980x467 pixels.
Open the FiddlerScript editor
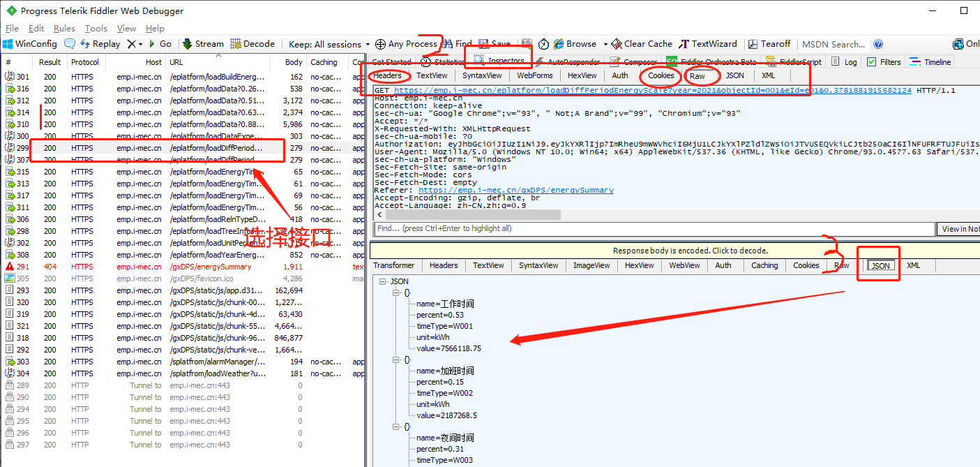(799, 61)
